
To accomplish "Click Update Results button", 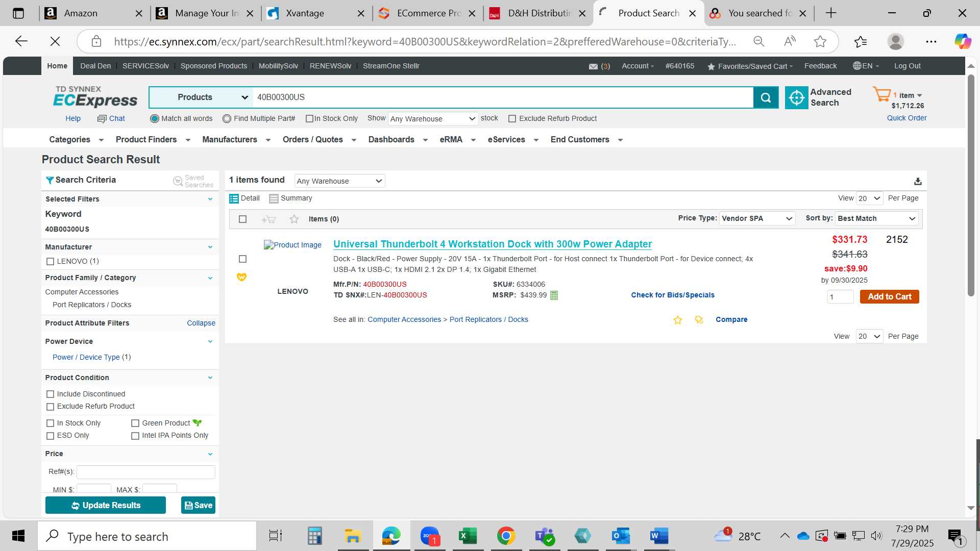I will (x=106, y=506).
